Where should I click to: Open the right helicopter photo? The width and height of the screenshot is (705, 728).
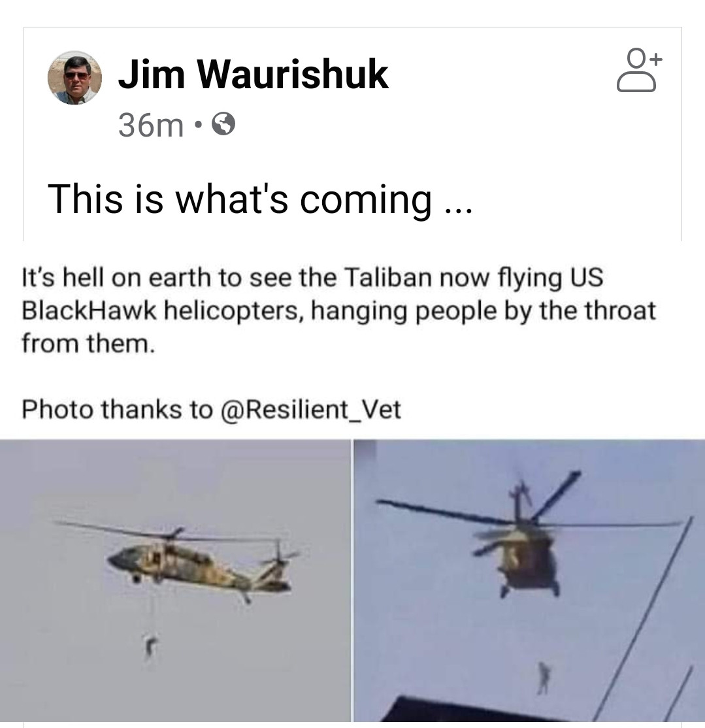point(529,580)
